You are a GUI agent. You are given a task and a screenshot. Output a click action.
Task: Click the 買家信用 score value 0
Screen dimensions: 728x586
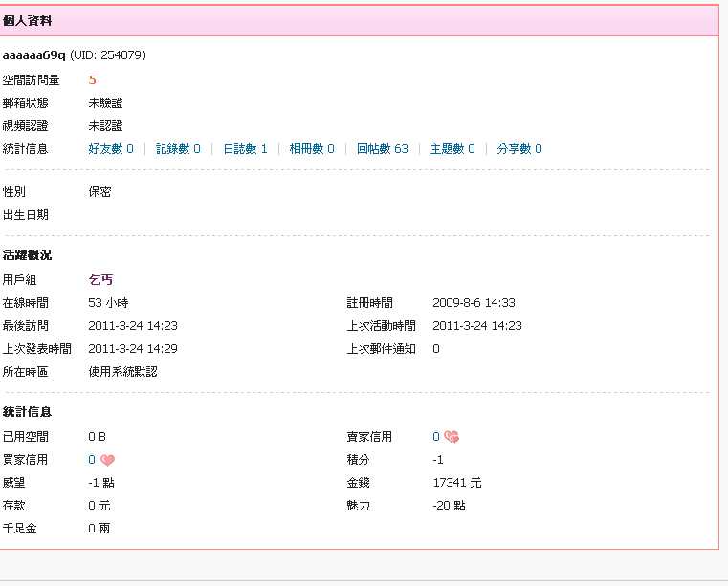[x=92, y=460]
